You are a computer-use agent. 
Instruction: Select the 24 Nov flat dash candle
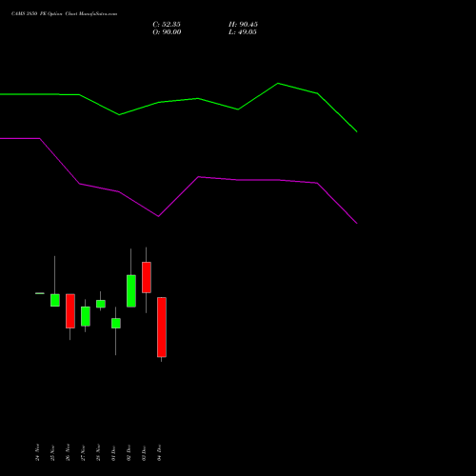coord(40,293)
